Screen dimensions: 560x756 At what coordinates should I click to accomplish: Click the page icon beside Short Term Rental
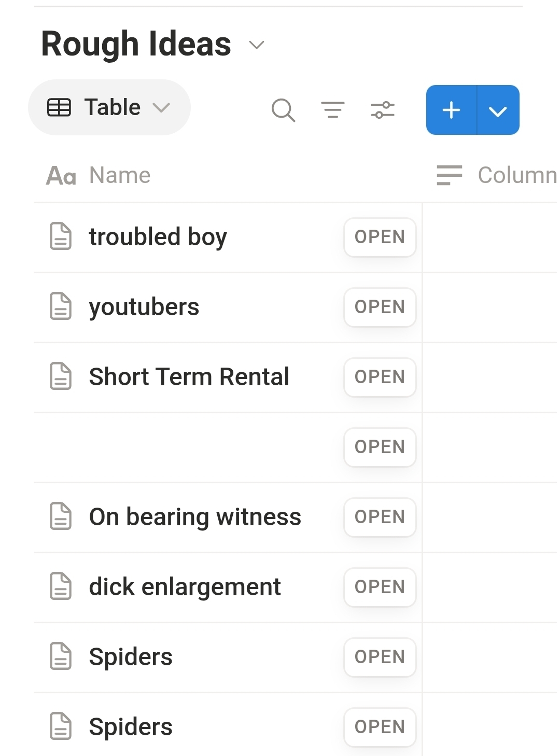(x=61, y=376)
